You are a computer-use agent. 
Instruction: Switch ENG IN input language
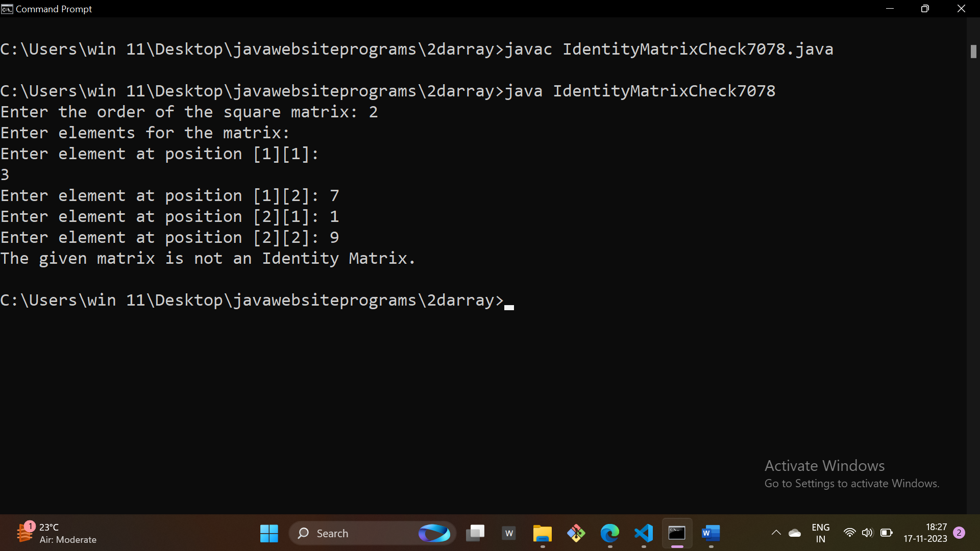pos(820,533)
